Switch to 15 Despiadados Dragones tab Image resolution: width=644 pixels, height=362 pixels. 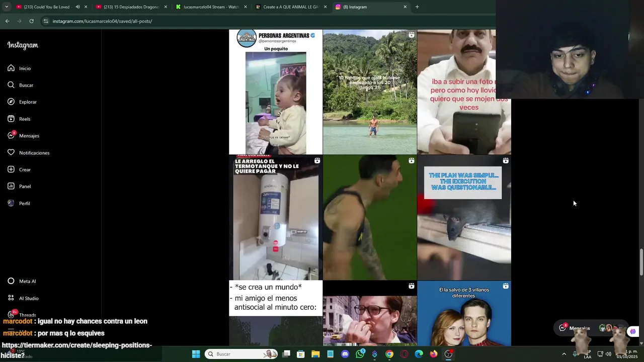131,7
